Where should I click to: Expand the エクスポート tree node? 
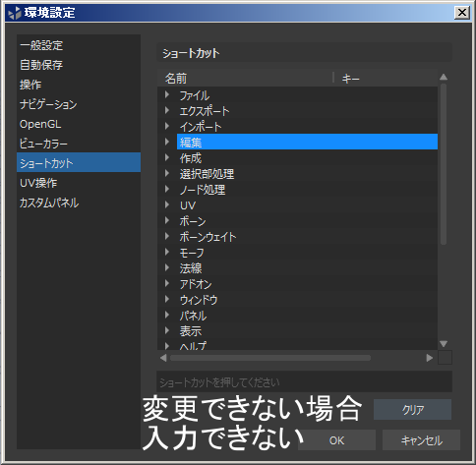(167, 110)
